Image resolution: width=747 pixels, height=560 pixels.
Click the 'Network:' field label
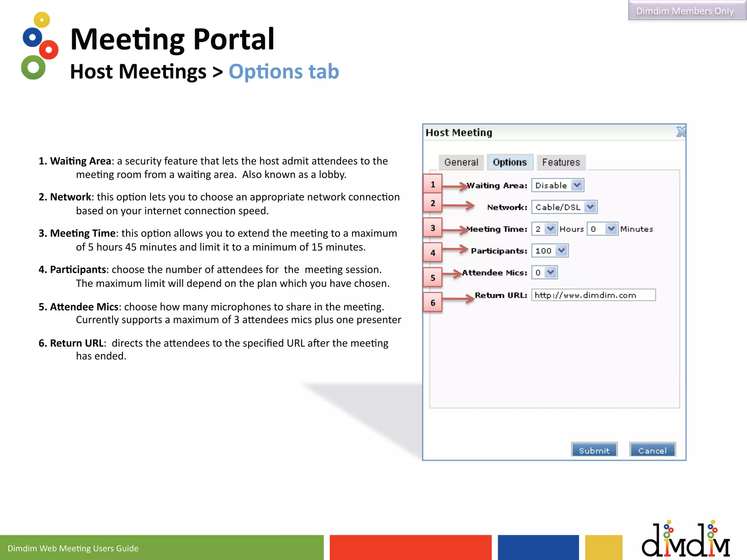[507, 207]
